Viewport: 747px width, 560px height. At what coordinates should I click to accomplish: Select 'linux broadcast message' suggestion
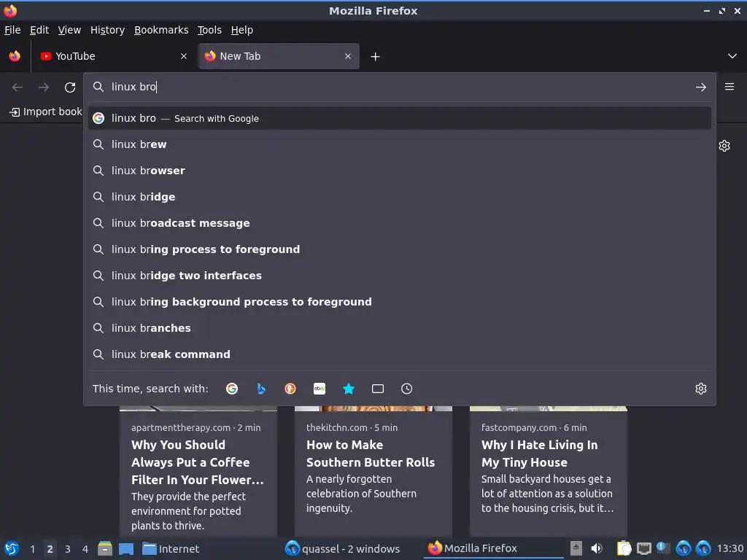pos(400,223)
